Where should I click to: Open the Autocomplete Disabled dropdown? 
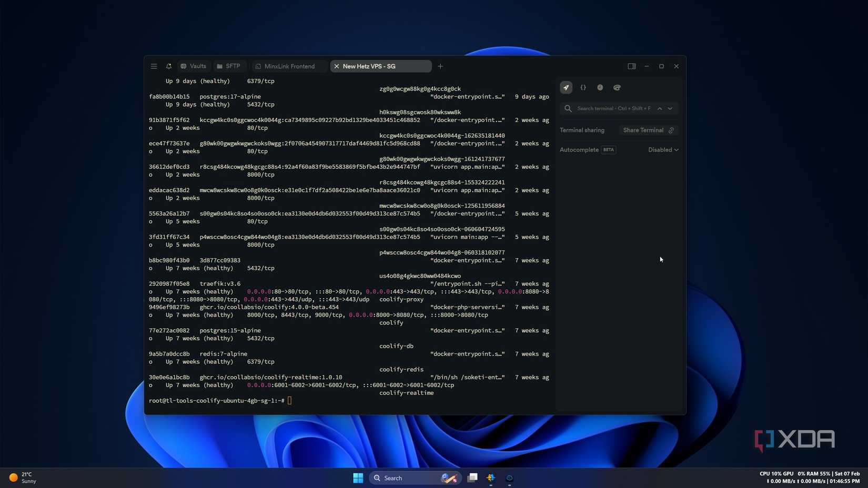[x=663, y=150]
